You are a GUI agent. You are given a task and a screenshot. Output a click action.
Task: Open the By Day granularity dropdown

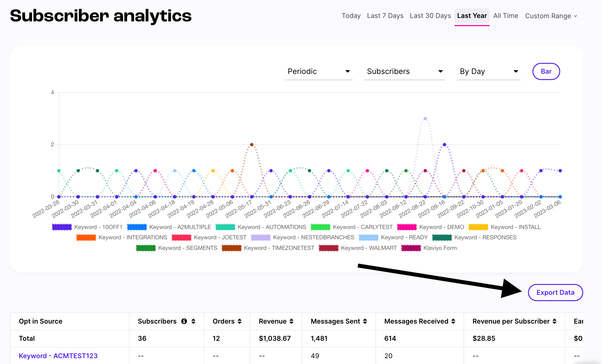pos(489,71)
